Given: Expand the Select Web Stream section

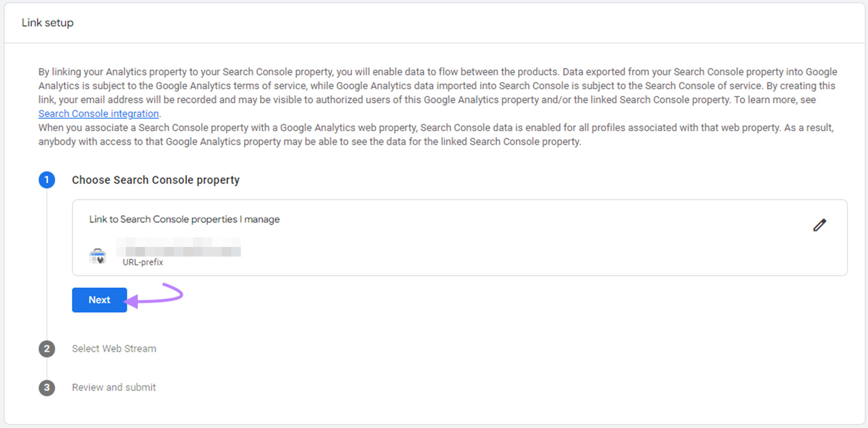Looking at the screenshot, I should 114,348.
